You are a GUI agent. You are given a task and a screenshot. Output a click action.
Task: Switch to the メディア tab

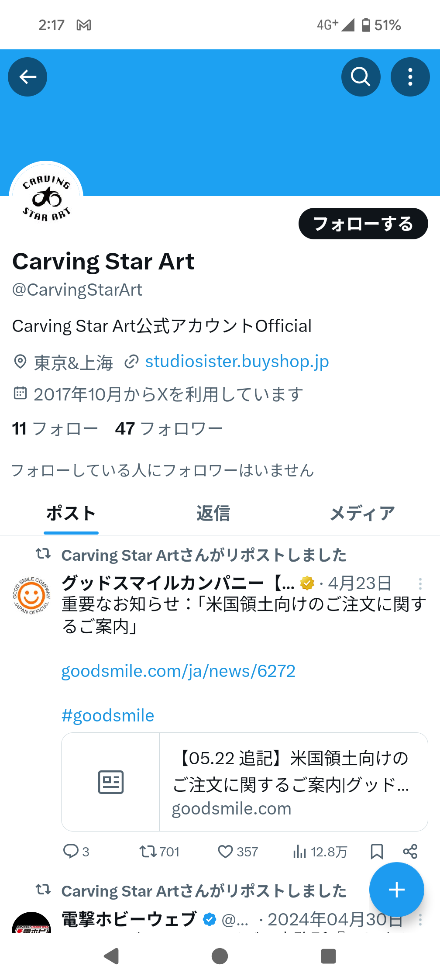pos(362,513)
